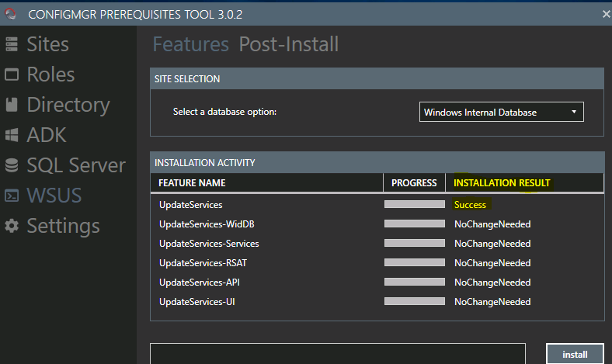Click the install button
The image size is (612, 364).
(x=575, y=354)
